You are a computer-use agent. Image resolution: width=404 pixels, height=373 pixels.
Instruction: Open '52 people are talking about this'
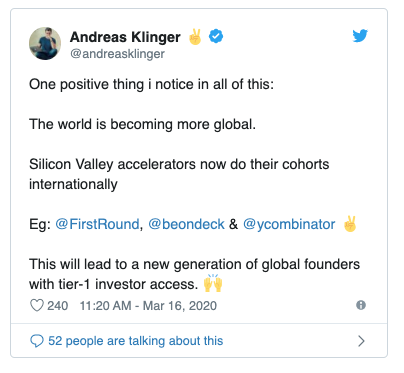(136, 341)
